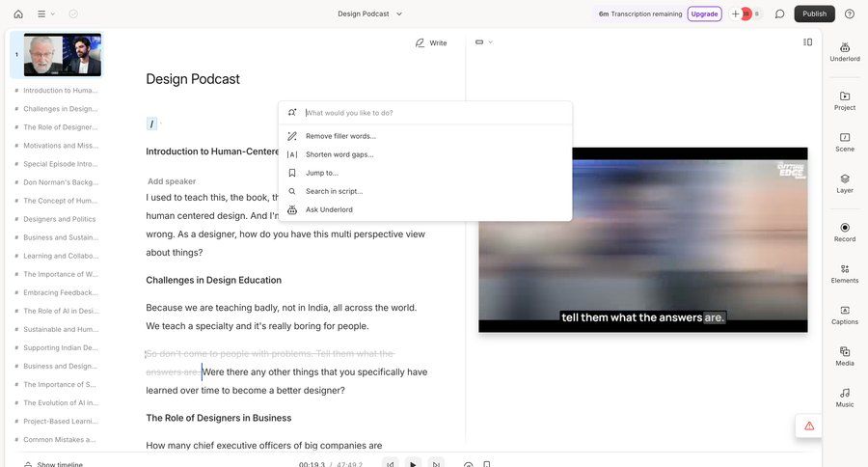Play the video from the transport bar
The width and height of the screenshot is (868, 467).
click(x=413, y=464)
